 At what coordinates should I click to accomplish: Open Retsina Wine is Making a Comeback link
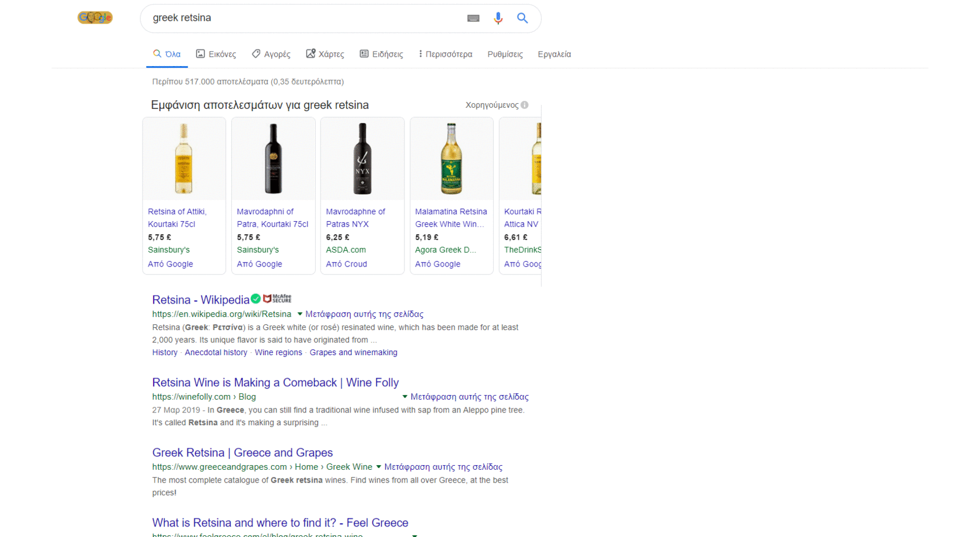pyautogui.click(x=275, y=382)
